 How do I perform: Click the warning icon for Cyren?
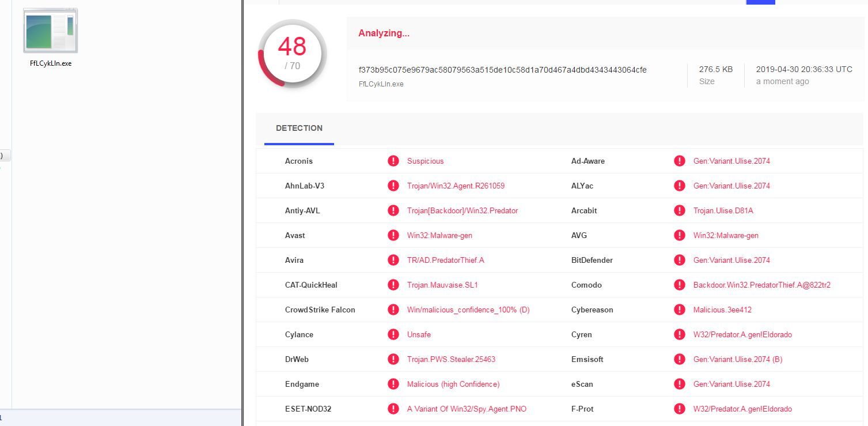[x=680, y=334]
